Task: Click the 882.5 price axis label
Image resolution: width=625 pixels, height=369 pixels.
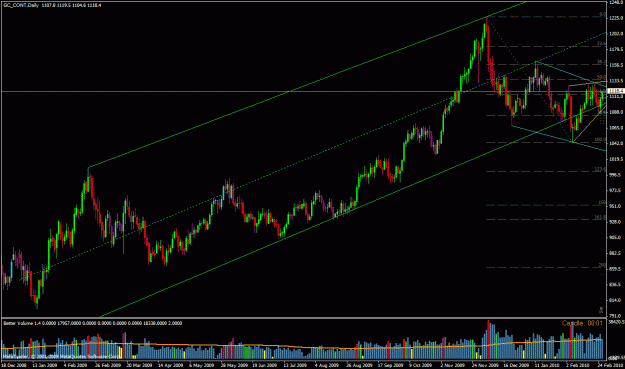Action: (x=616, y=253)
